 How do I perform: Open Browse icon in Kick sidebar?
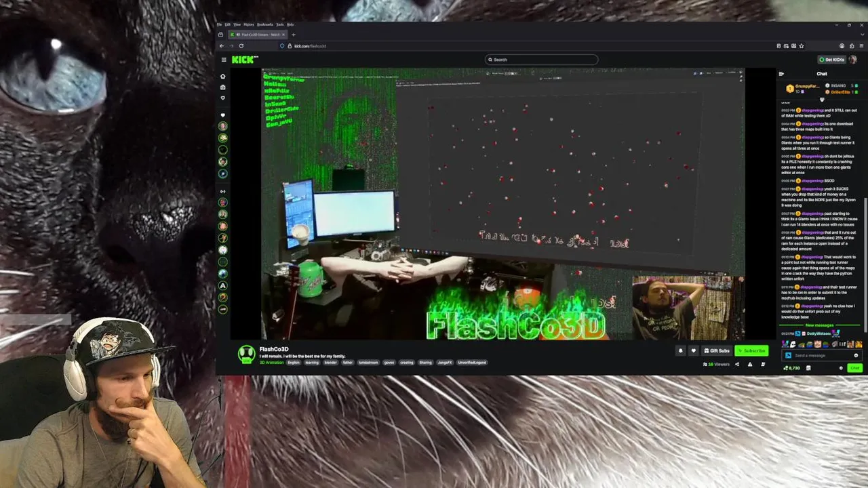(222, 87)
